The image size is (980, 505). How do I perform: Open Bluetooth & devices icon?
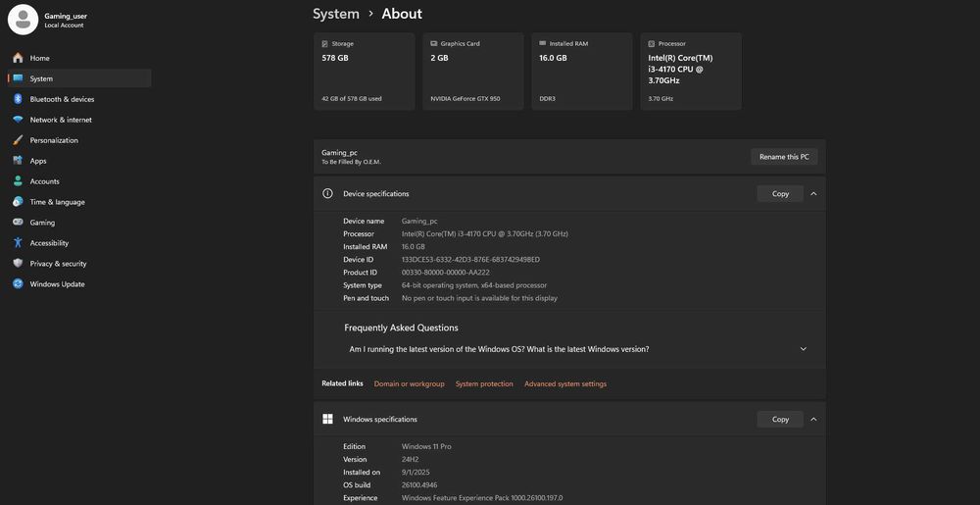[x=18, y=99]
